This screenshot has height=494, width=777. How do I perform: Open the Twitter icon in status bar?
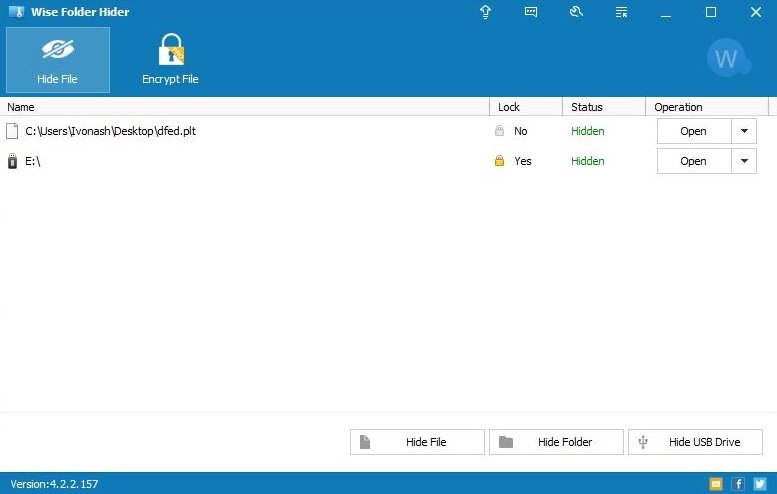pyautogui.click(x=760, y=484)
